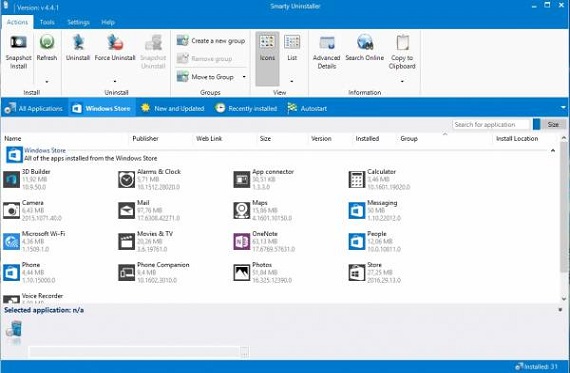The width and height of the screenshot is (570, 373).
Task: Show Recently installed category
Action: pyautogui.click(x=246, y=108)
